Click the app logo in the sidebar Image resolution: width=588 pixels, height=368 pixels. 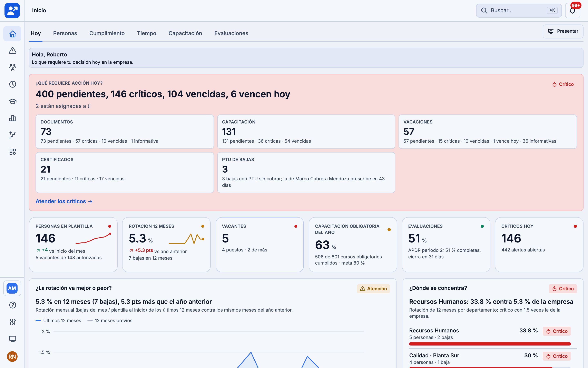12,10
